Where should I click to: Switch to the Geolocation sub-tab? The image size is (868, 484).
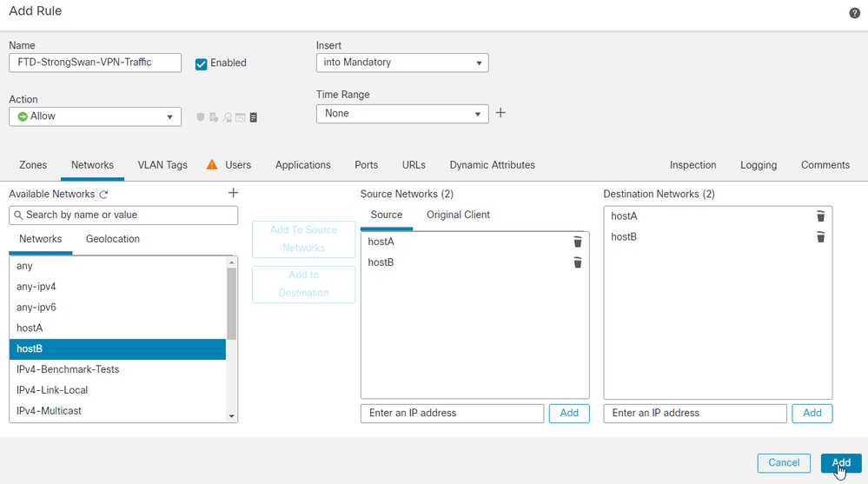(x=113, y=239)
